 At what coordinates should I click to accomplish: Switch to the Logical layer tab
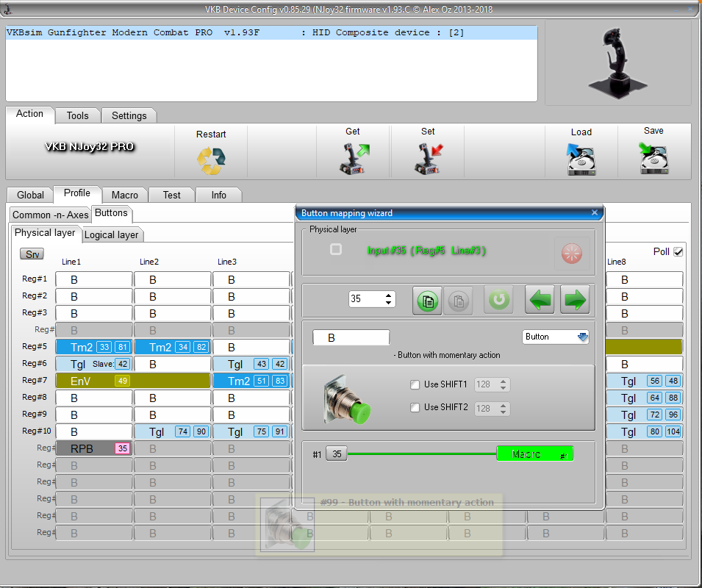pyautogui.click(x=111, y=234)
